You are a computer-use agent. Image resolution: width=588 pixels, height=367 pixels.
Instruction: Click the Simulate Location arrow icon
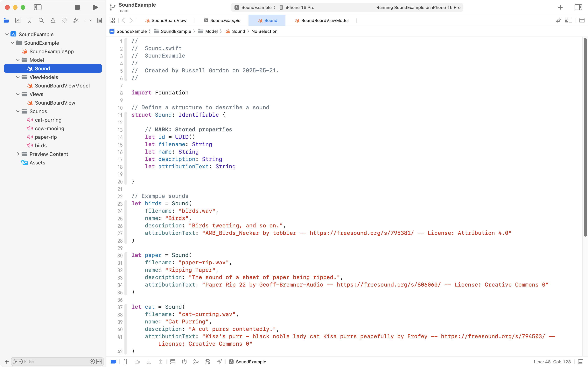(219, 362)
